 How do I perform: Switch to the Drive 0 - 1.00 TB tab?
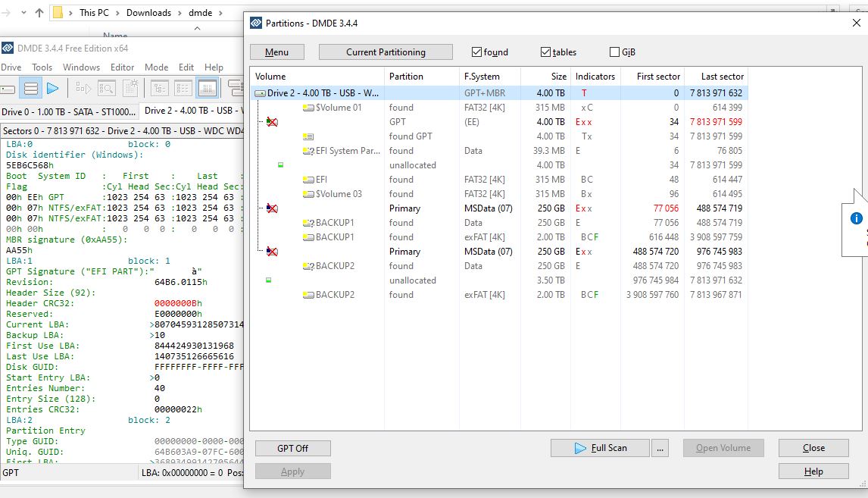click(69, 111)
